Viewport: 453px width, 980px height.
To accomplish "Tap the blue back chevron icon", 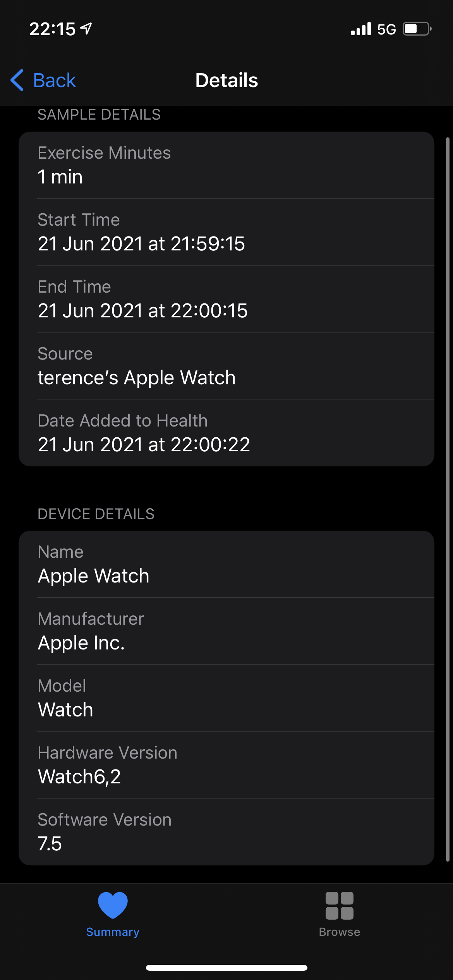I will pyautogui.click(x=17, y=81).
